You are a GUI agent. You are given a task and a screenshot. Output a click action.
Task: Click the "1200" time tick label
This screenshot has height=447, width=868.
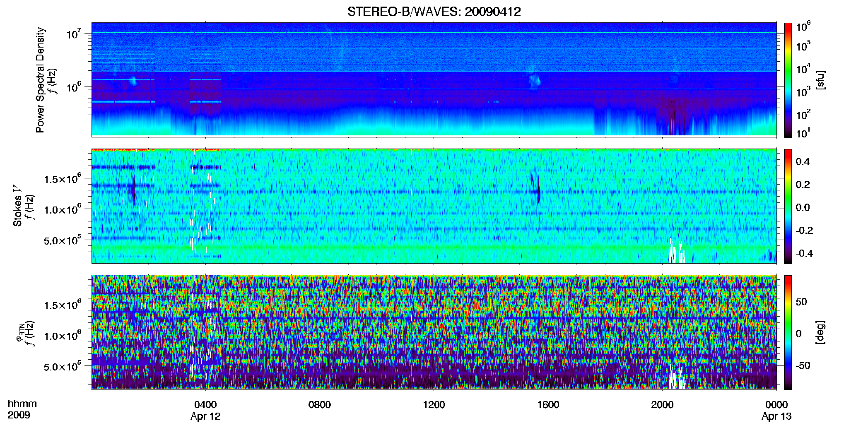point(434,404)
